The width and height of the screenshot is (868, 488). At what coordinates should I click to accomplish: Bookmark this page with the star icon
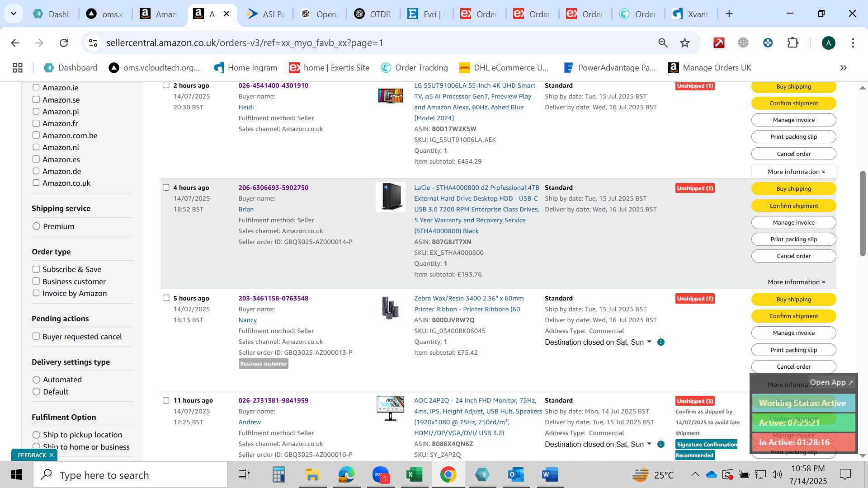pyautogui.click(x=685, y=43)
